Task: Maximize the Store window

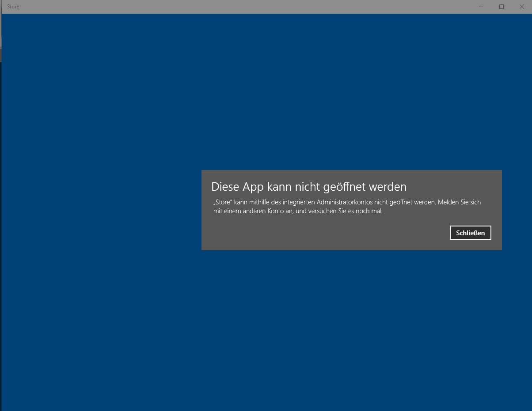Action: click(502, 7)
